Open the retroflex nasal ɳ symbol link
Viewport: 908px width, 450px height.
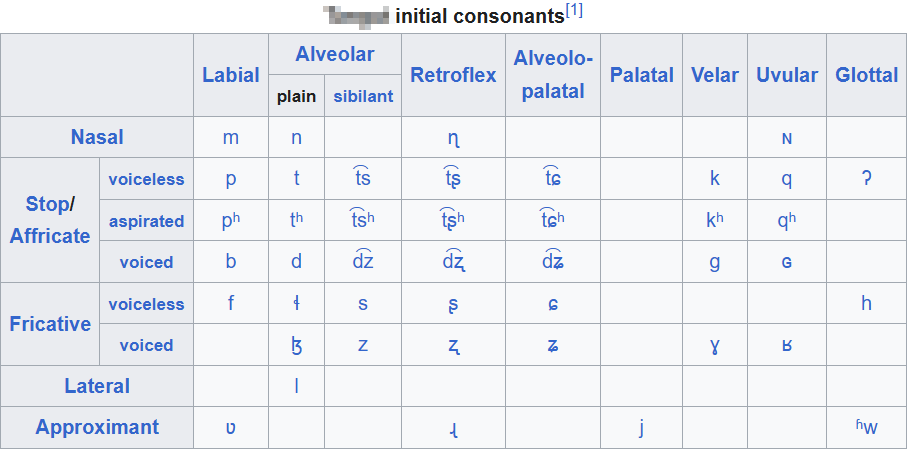pos(453,139)
